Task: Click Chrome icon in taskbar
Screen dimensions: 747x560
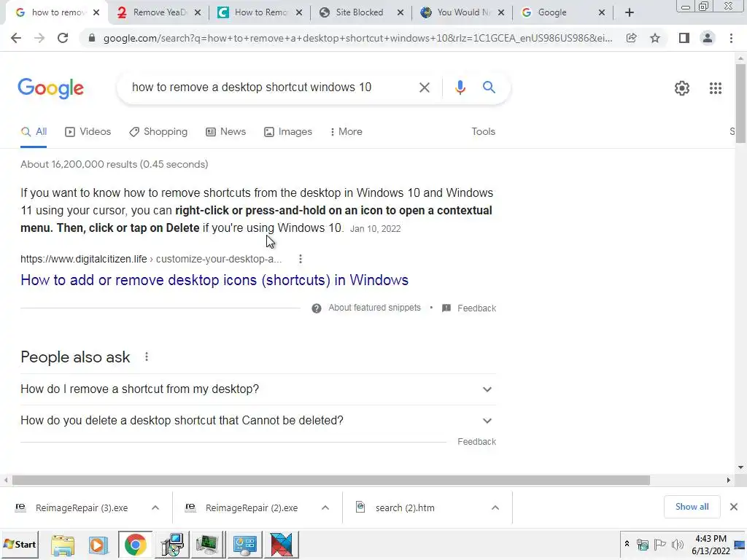Action: 135,545
